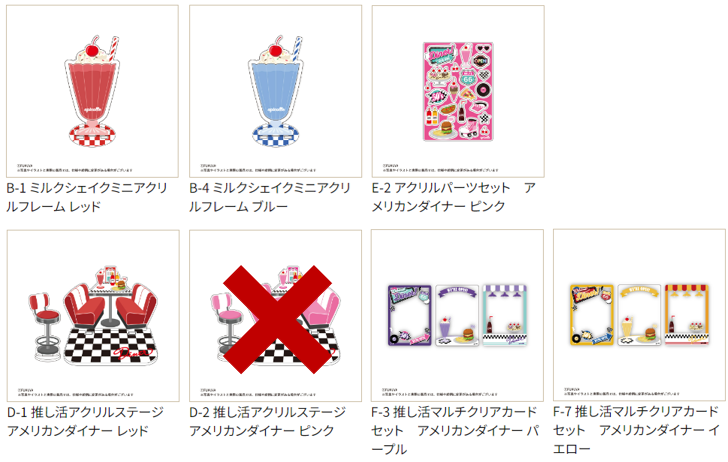
Task: Open the red diner acrylic stage image
Action: [93, 315]
